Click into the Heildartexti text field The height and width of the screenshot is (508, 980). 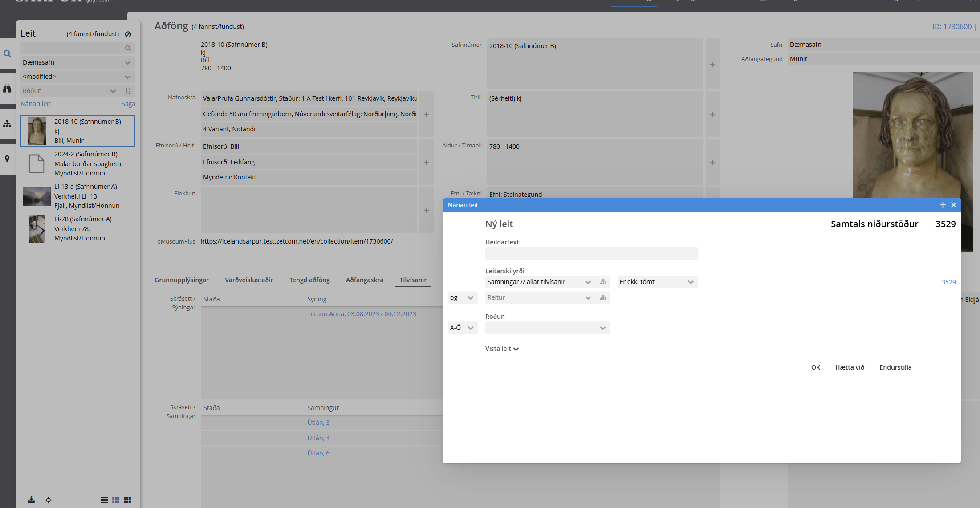(x=591, y=254)
